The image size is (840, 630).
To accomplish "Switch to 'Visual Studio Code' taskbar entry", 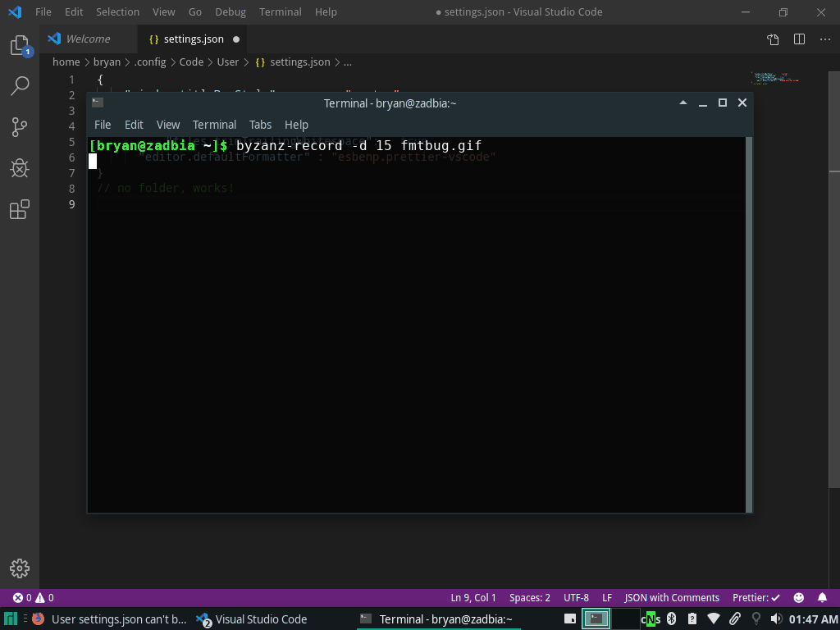I will click(x=252, y=619).
